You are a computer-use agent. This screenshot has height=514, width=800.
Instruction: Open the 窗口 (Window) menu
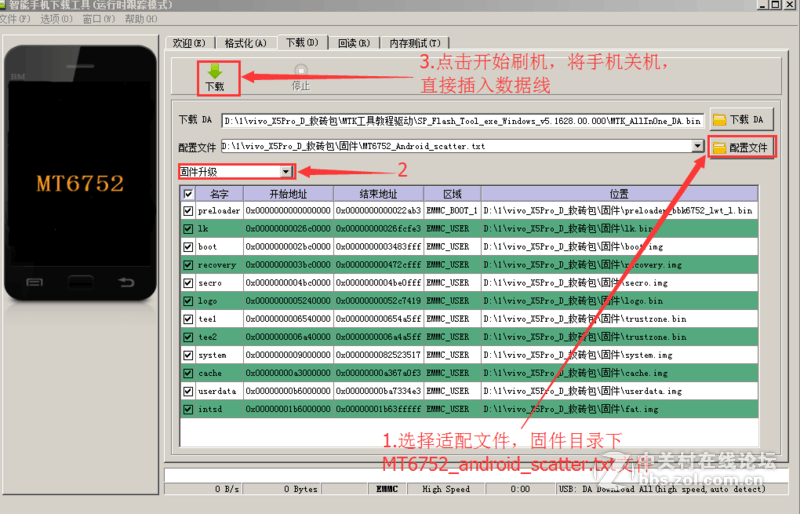coord(98,19)
